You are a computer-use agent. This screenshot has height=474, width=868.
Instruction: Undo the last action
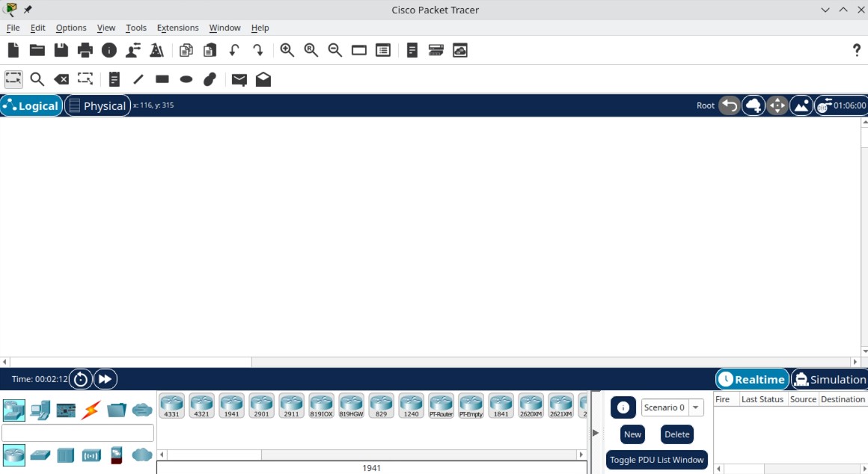click(x=234, y=50)
